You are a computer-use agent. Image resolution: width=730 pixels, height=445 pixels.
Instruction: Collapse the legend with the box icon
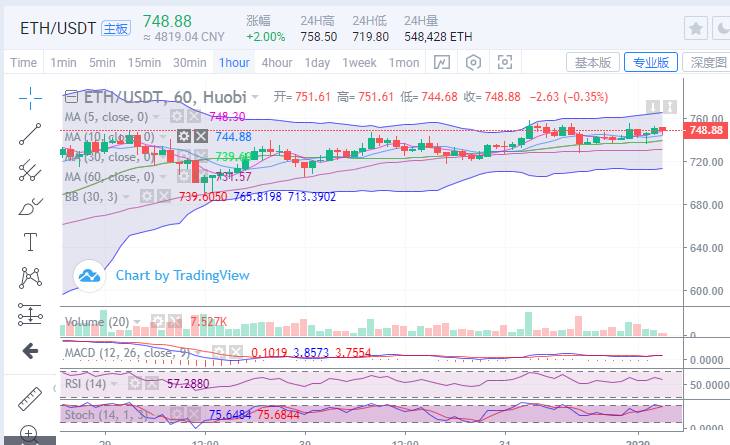[x=71, y=97]
